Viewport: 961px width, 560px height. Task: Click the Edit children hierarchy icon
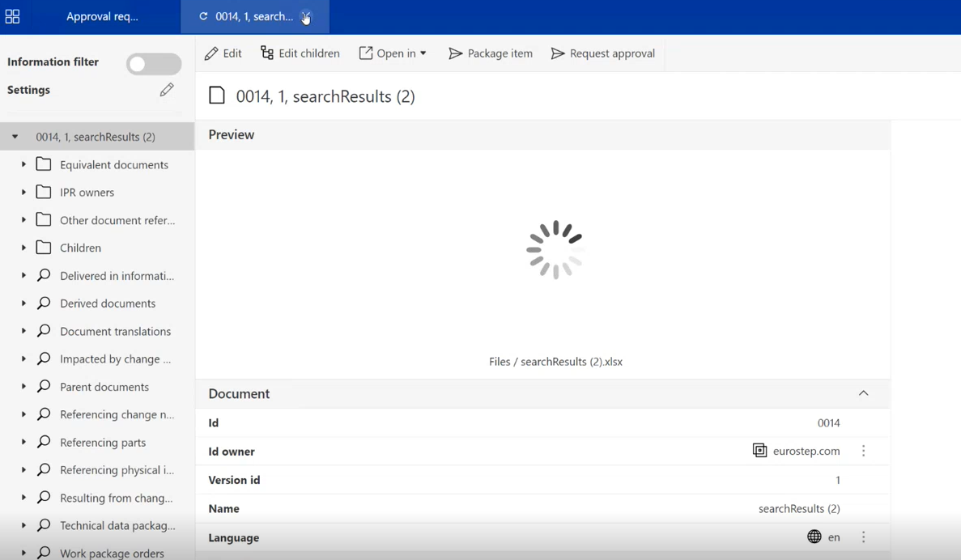(x=267, y=53)
